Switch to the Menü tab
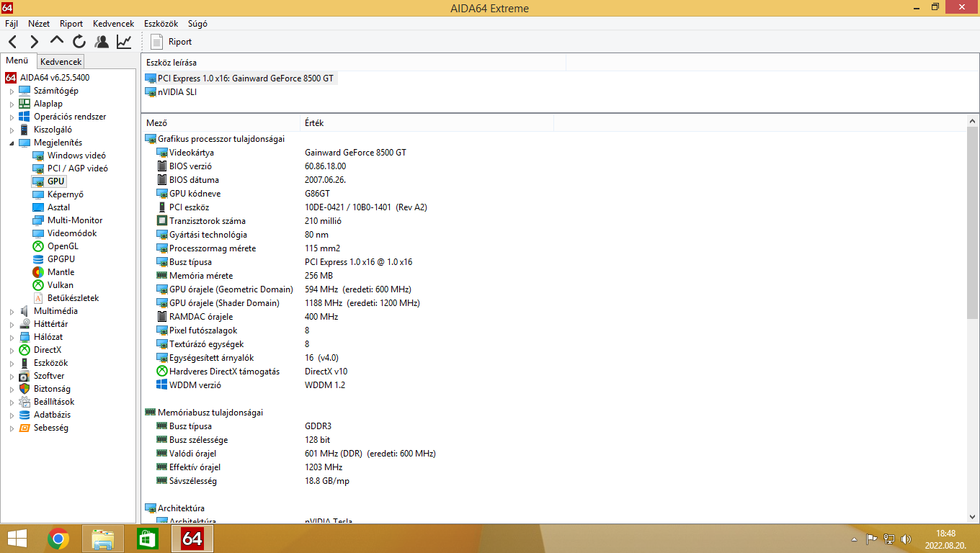 click(x=17, y=61)
